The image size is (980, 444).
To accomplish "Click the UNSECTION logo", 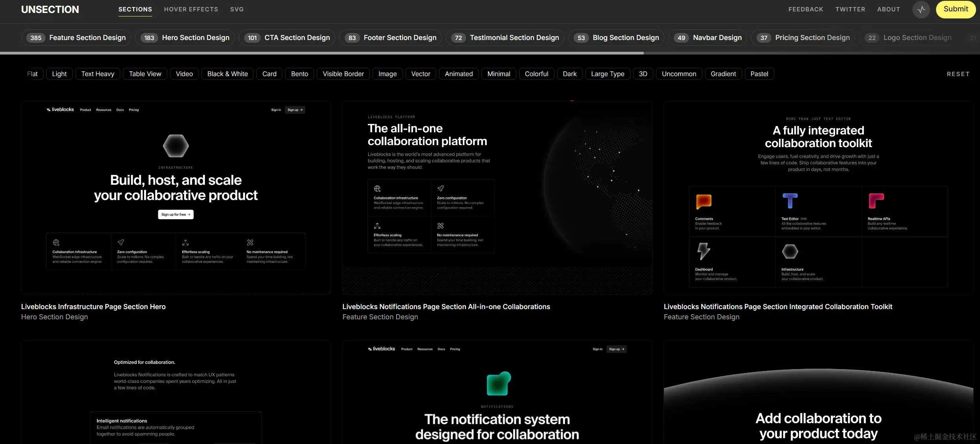I will tap(50, 9).
